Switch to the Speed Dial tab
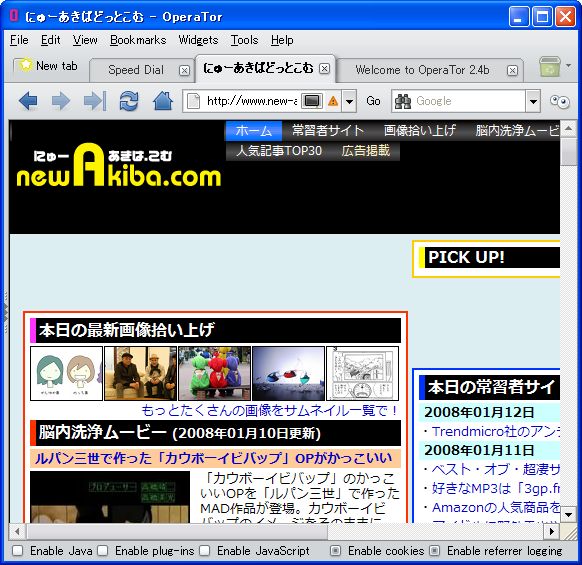This screenshot has width=582, height=565. click(x=136, y=70)
